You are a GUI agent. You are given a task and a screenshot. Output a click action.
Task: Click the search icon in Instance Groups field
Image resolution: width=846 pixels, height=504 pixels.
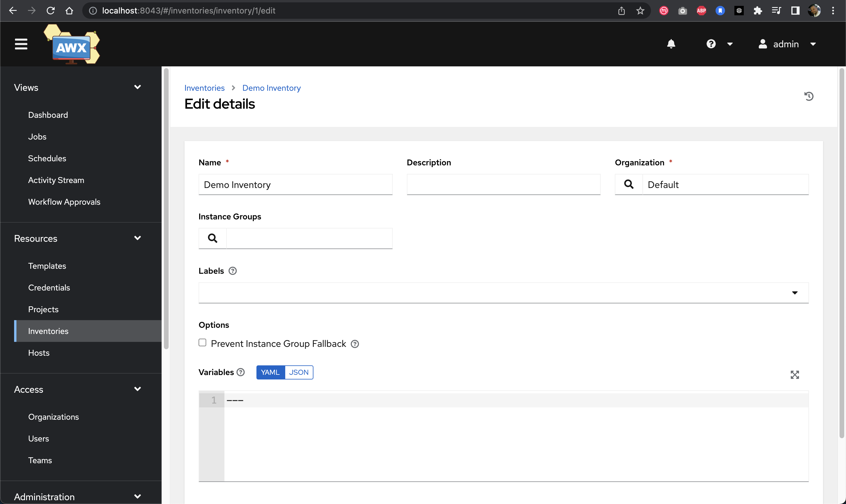pyautogui.click(x=213, y=238)
